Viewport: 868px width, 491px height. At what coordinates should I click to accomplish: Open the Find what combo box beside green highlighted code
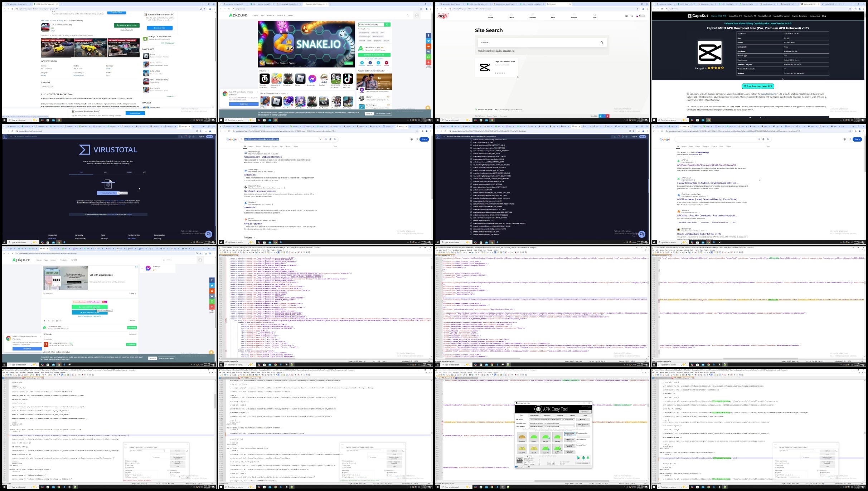pyautogui.click(x=800, y=451)
